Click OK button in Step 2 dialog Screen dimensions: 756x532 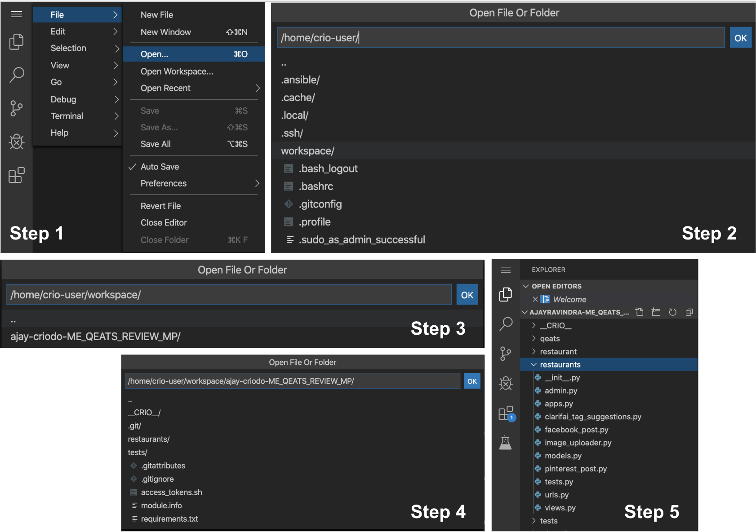pyautogui.click(x=740, y=38)
